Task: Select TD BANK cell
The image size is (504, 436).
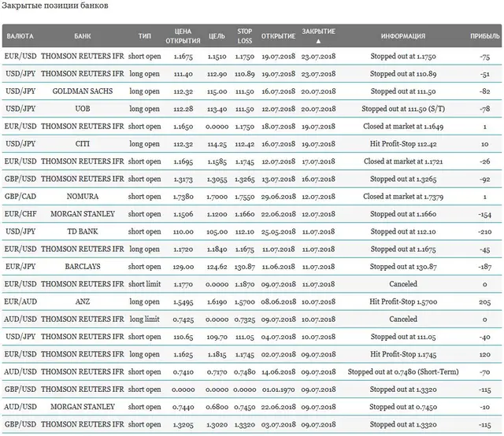Action: click(83, 231)
